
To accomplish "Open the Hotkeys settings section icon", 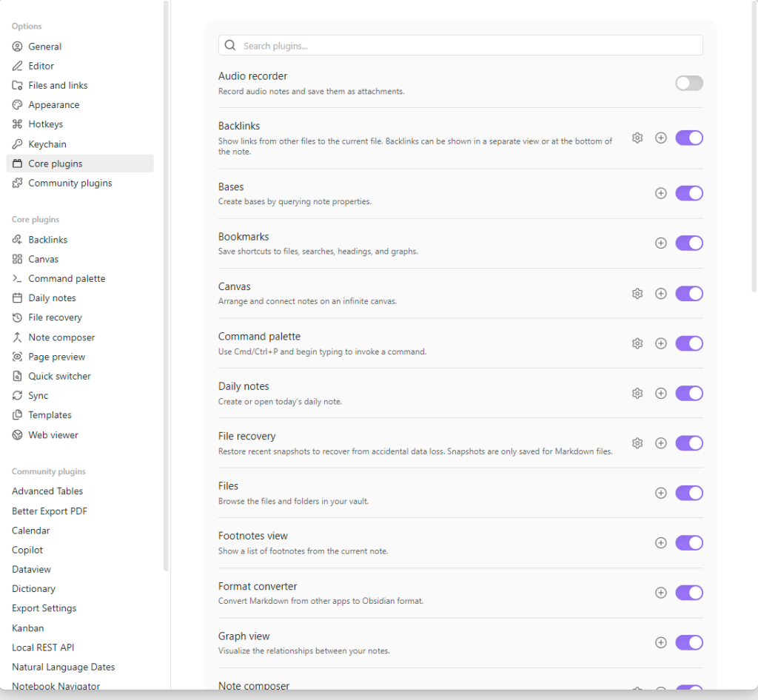I will click(x=16, y=124).
